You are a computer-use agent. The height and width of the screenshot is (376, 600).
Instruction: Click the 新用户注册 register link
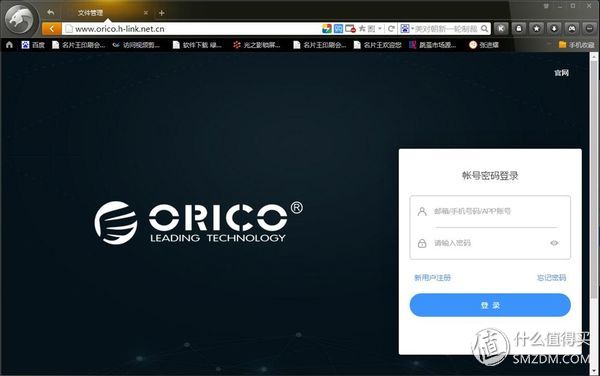pos(432,278)
